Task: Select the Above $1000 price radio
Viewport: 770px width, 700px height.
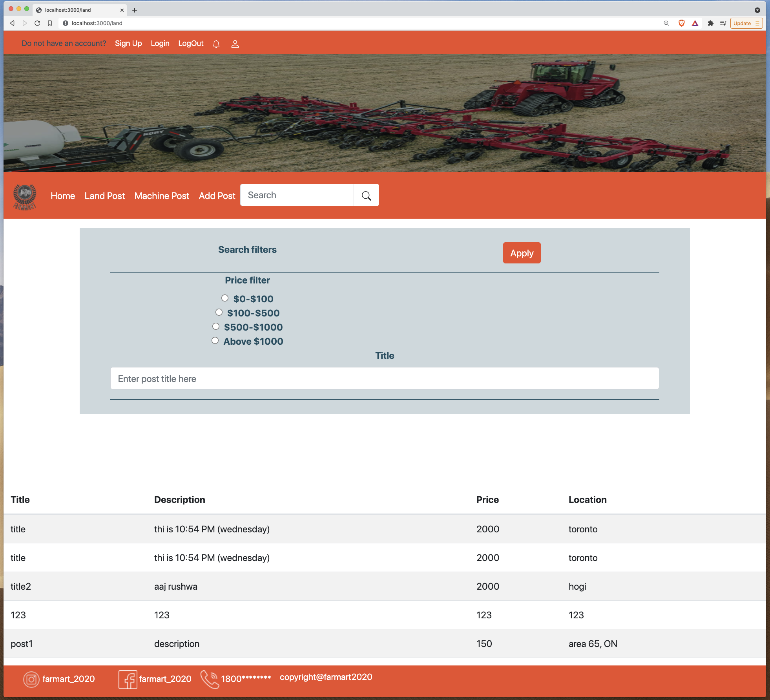Action: (215, 340)
